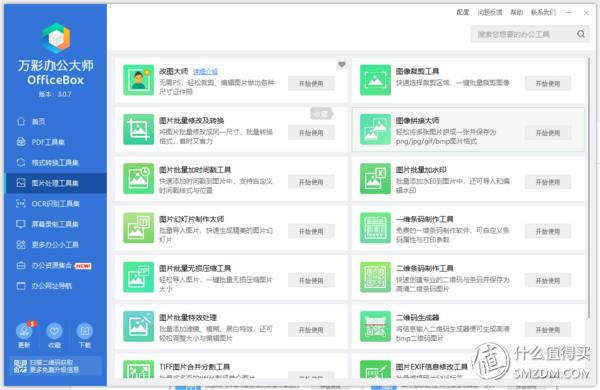Click the 二维码生成器 icon
The image size is (600, 390).
coord(375,326)
